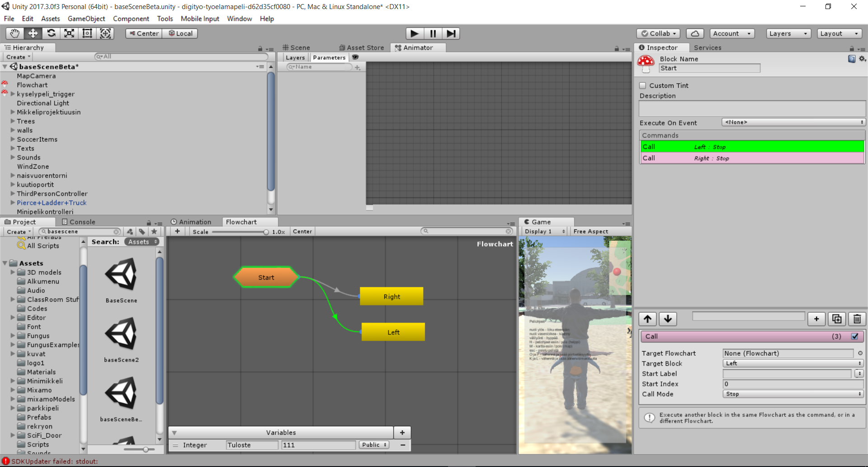Open the Execute On Event dropdown

tap(793, 123)
